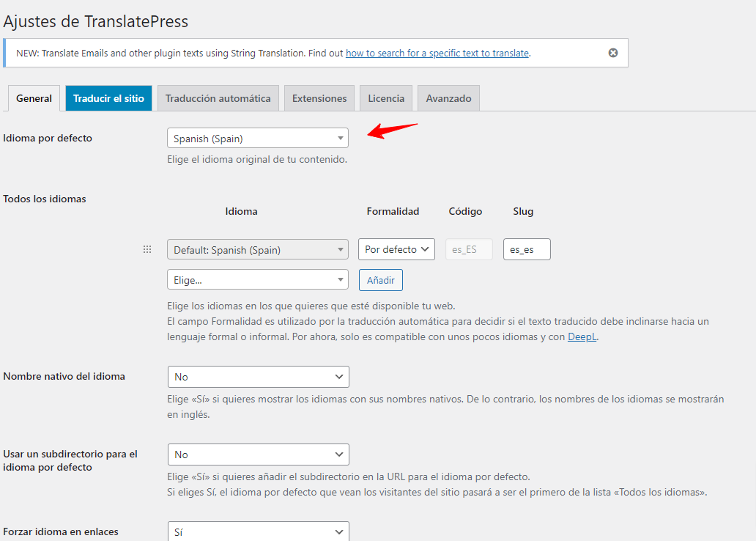Open the Traducción automática tab
The width and height of the screenshot is (756, 541).
(x=218, y=98)
